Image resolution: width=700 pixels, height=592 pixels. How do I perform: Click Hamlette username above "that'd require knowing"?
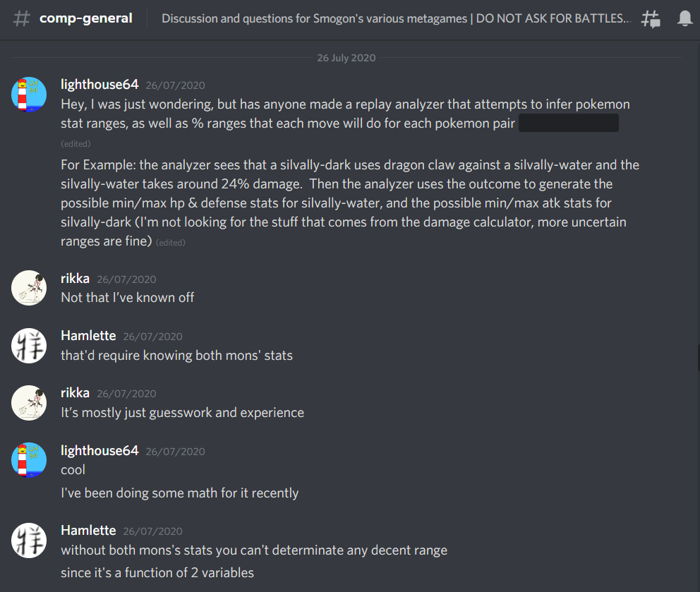point(88,336)
